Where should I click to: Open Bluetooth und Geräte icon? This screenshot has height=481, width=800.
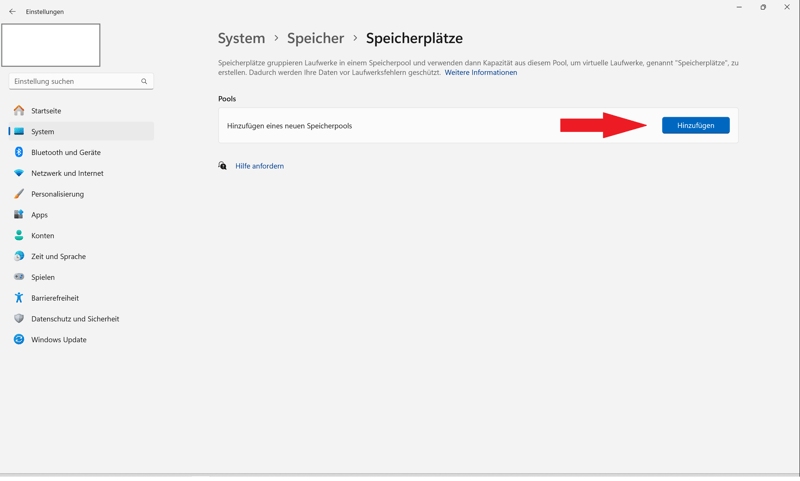tap(19, 152)
